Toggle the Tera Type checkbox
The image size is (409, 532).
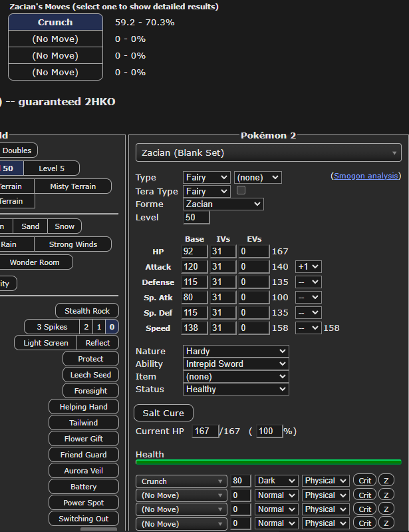(241, 190)
